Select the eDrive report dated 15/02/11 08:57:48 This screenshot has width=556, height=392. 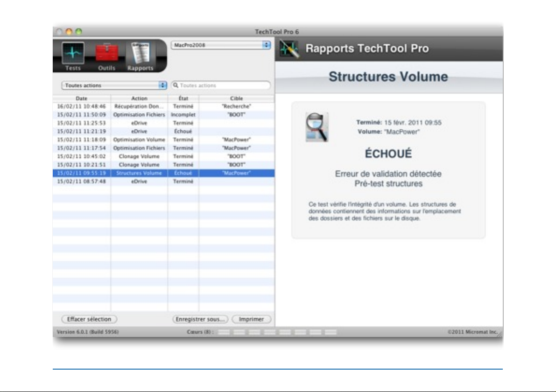click(x=163, y=182)
